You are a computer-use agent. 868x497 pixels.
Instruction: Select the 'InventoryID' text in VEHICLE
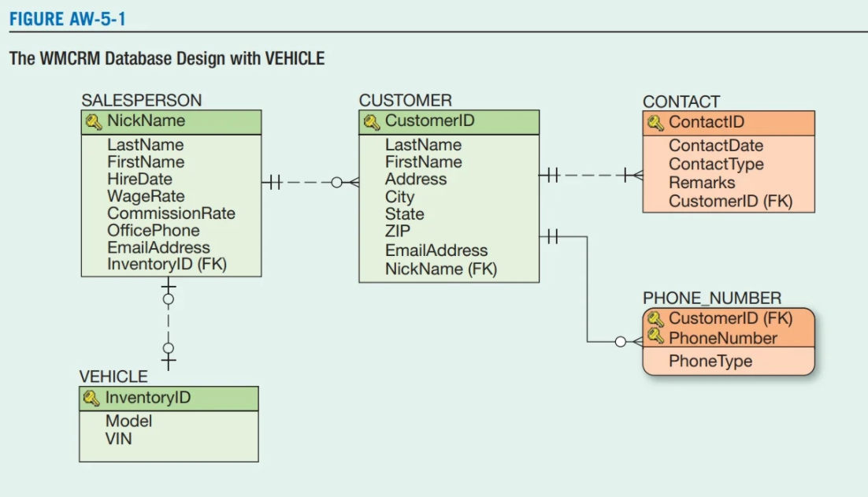148,398
